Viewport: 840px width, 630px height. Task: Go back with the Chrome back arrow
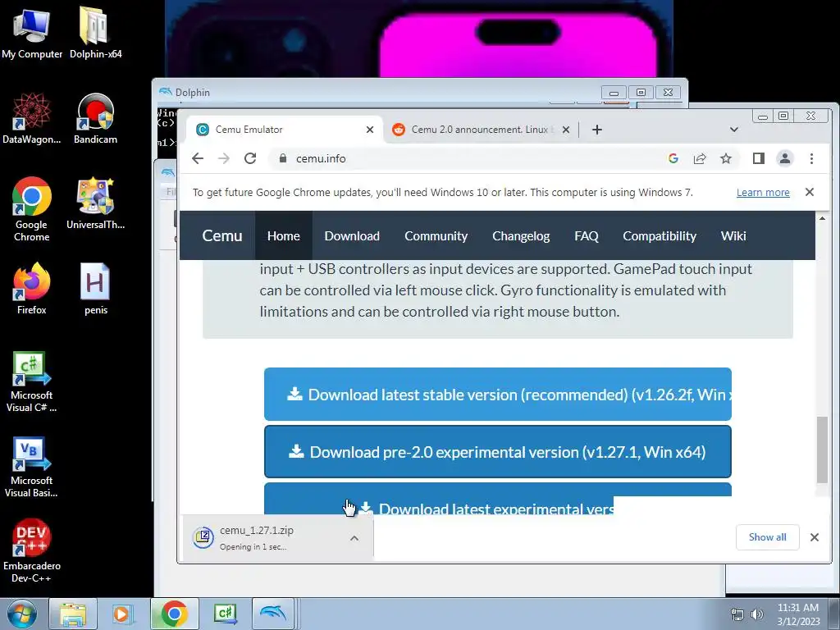tap(198, 158)
